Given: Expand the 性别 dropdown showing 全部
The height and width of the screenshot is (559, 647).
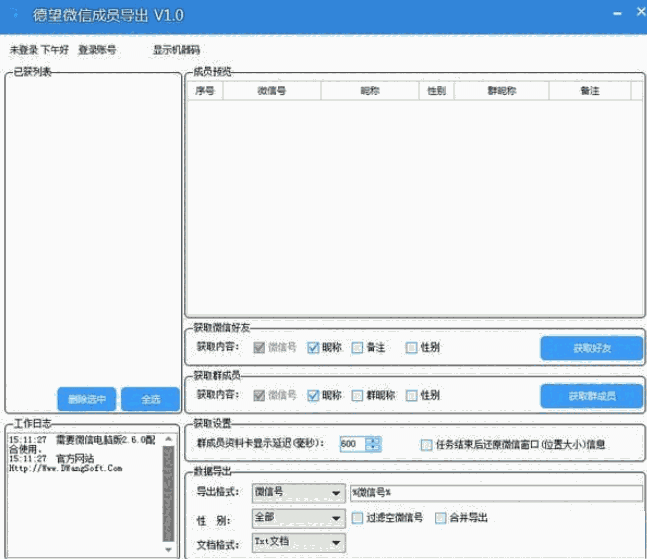Looking at the screenshot, I should tap(334, 519).
